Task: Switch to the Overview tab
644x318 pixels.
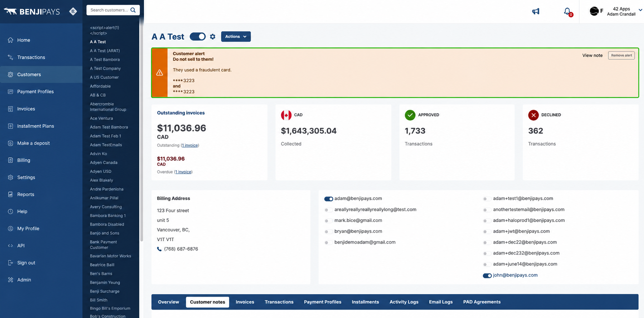Action: click(168, 302)
